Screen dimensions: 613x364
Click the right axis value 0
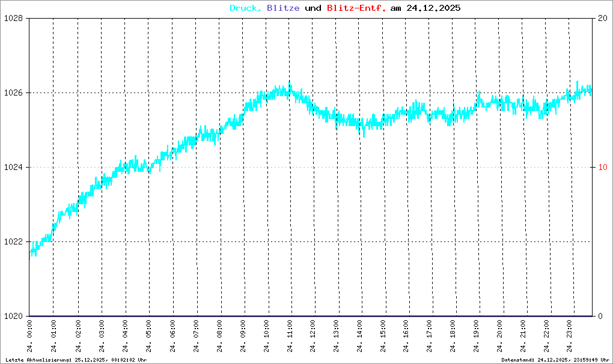click(x=600, y=316)
